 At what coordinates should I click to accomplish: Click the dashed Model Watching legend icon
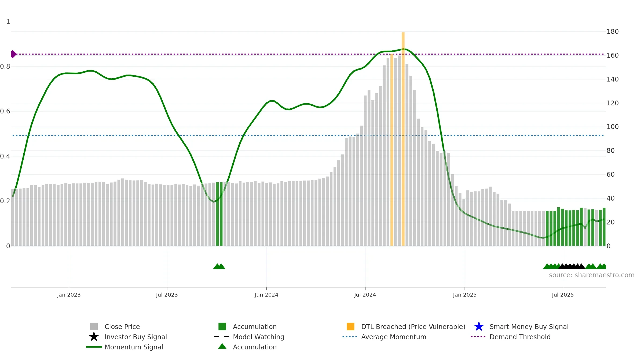click(222, 337)
